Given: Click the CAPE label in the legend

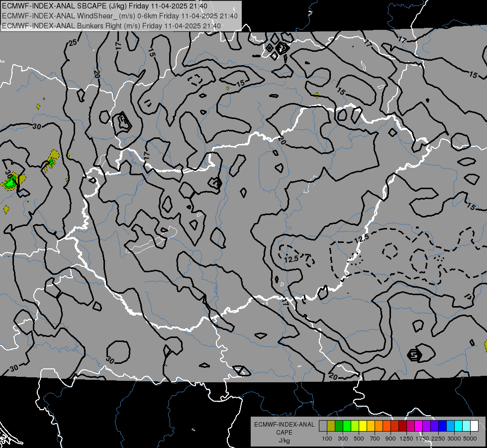Looking at the screenshot, I should (x=284, y=432).
